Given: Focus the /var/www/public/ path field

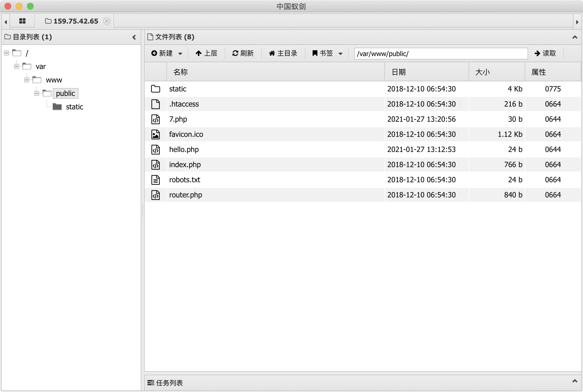Looking at the screenshot, I should coord(441,54).
